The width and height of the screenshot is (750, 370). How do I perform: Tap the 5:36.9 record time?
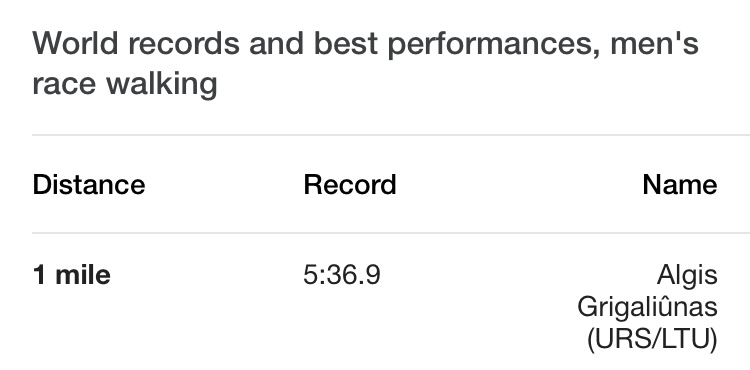(x=342, y=275)
